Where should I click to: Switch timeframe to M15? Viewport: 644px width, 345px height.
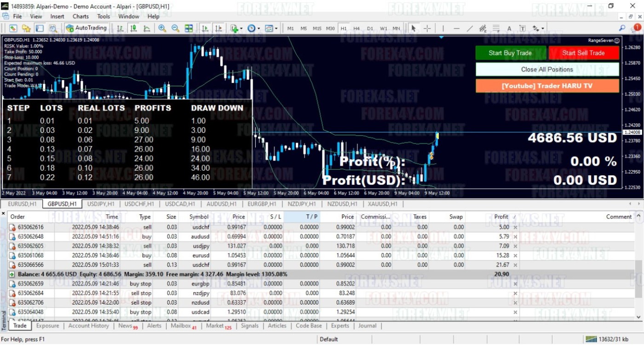(x=317, y=29)
